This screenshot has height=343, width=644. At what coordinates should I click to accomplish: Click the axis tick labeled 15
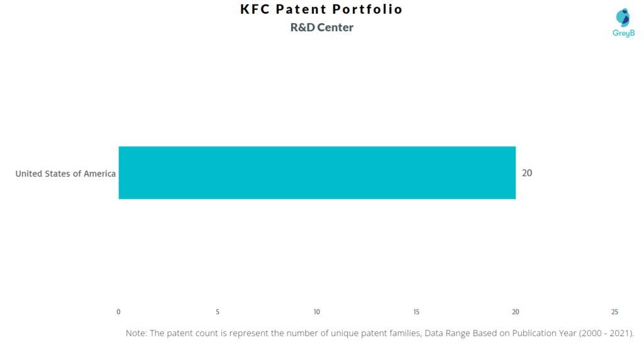[x=416, y=312]
